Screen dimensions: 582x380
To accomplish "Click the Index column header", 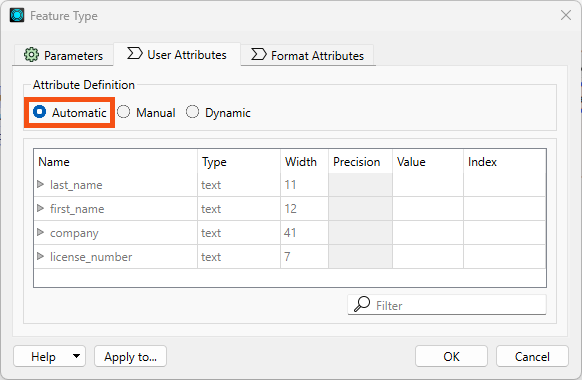I will pyautogui.click(x=505, y=162).
